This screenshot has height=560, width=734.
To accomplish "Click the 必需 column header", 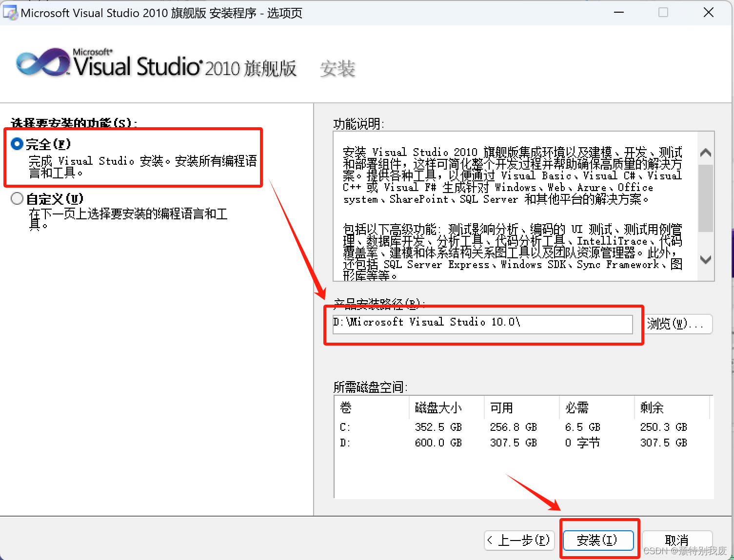I will pos(596,407).
